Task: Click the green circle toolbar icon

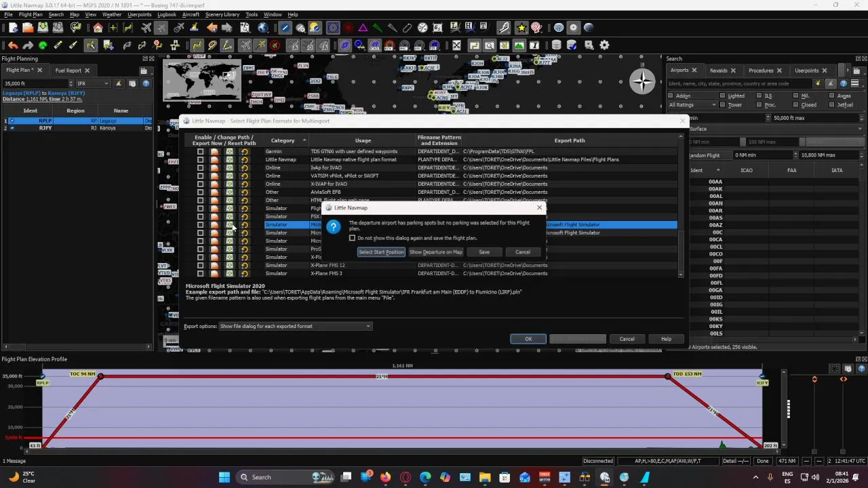Action: point(43,45)
